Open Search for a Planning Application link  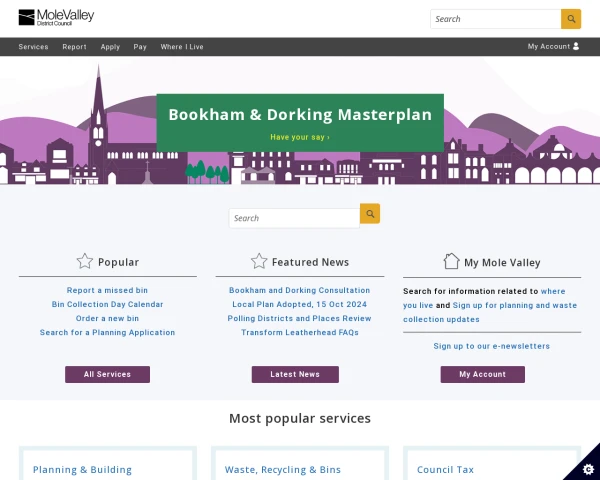pyautogui.click(x=108, y=332)
